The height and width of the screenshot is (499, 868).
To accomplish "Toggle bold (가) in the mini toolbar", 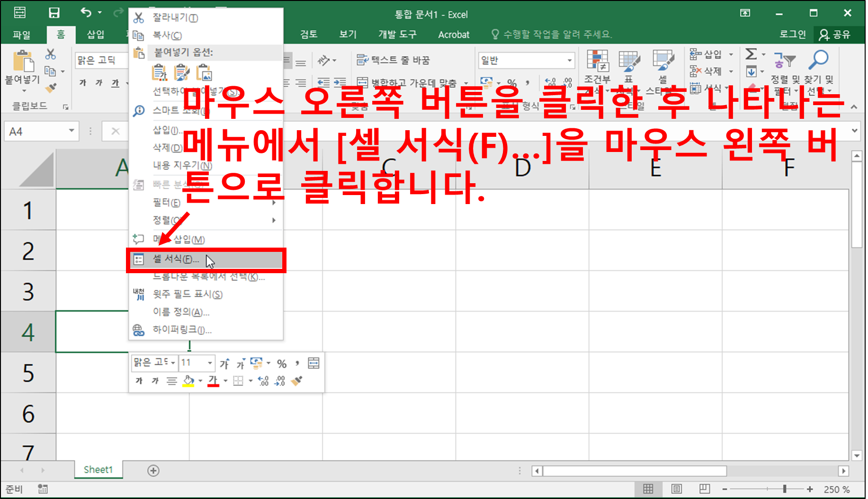I will click(x=138, y=381).
